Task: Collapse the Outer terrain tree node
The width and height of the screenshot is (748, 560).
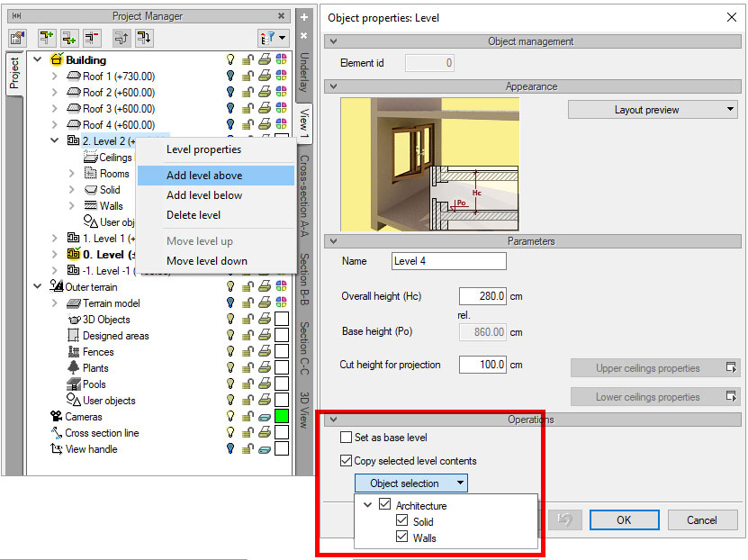Action: pyautogui.click(x=37, y=286)
